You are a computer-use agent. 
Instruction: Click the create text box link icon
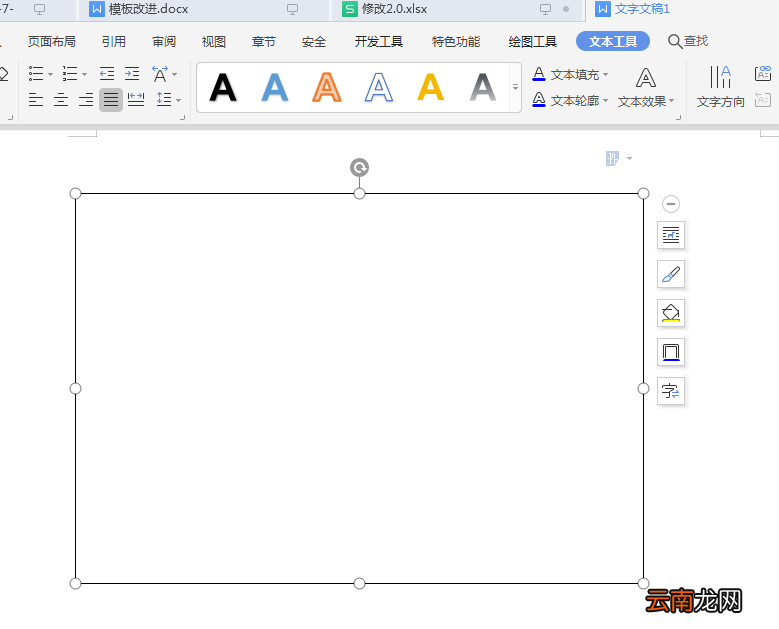(763, 74)
